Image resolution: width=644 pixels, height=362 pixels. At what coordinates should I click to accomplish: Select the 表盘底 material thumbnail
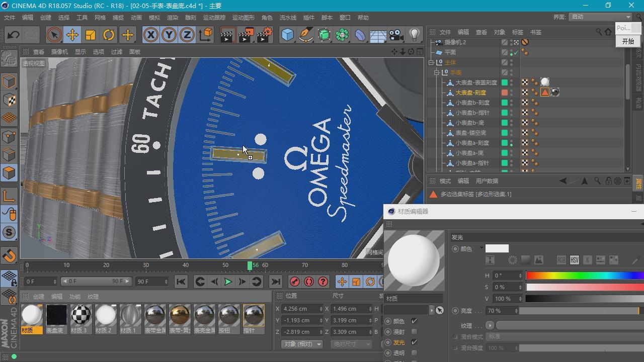(x=56, y=319)
